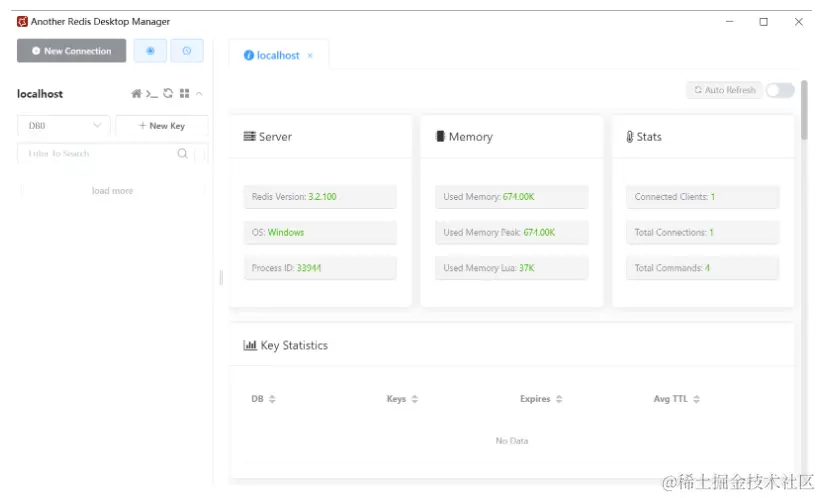Image resolution: width=821 pixels, height=498 pixels.
Task: Click the Server card header icon
Action: [249, 137]
